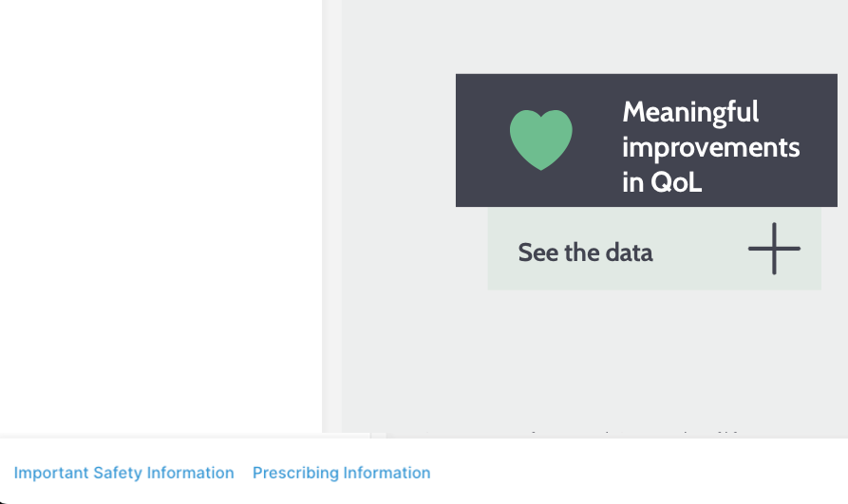Select the Meaningful improvements in QoL heading
The width and height of the screenshot is (848, 504).
(710, 147)
